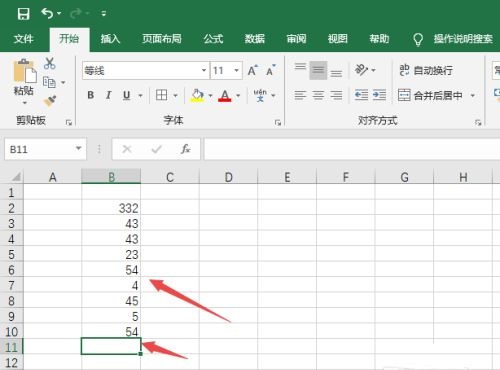The height and width of the screenshot is (370, 500).
Task: Open the font color dropdown arrow
Action: (238, 96)
